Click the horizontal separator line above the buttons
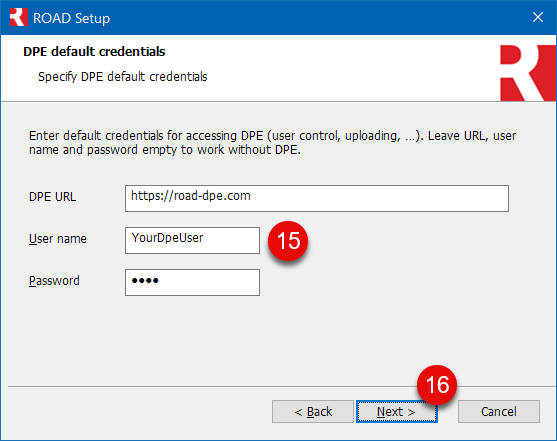Screen dimensions: 557x441 (x=282, y=386)
